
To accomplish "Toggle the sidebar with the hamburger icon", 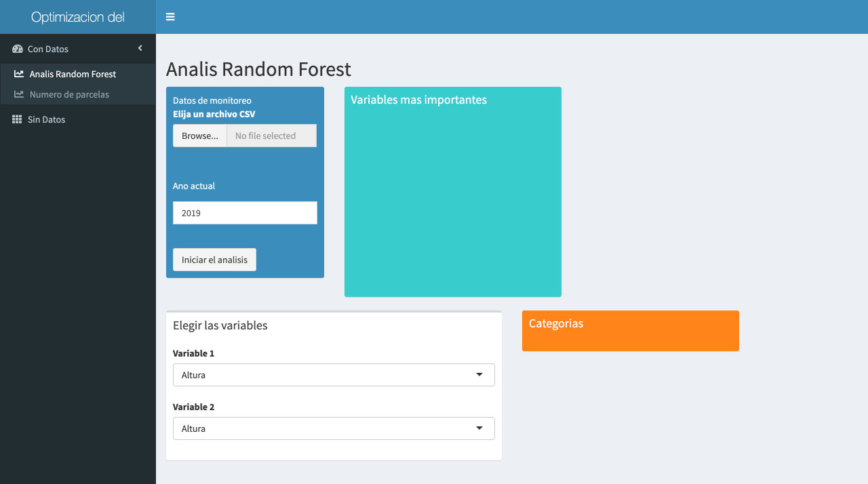I will pos(170,17).
